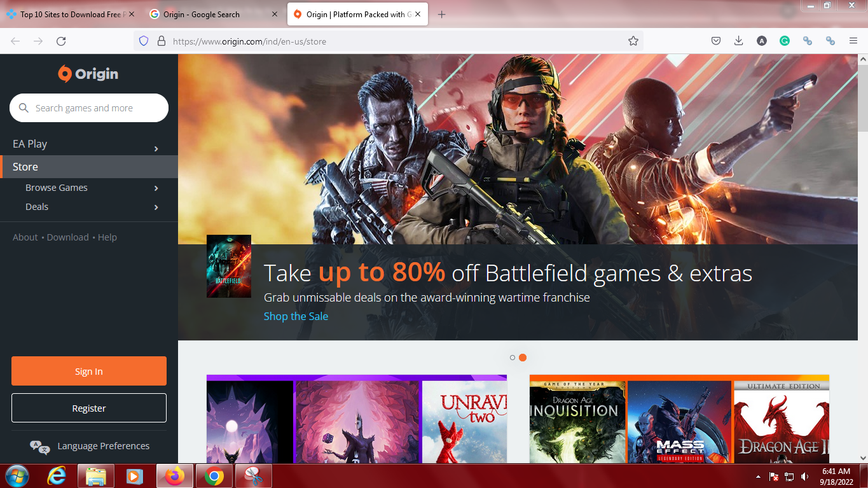Viewport: 868px width, 488px height.
Task: Click the Register button
Action: point(89,408)
